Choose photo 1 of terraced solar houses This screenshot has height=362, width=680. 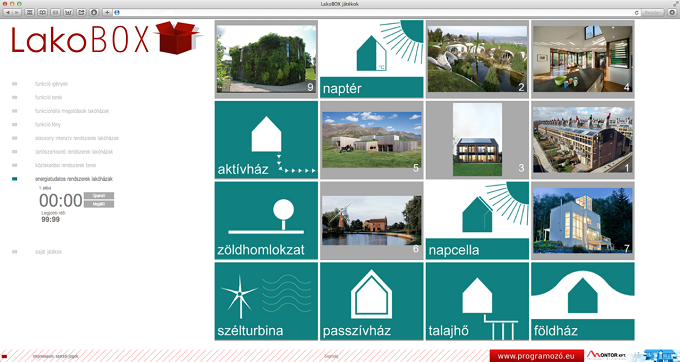(582, 140)
